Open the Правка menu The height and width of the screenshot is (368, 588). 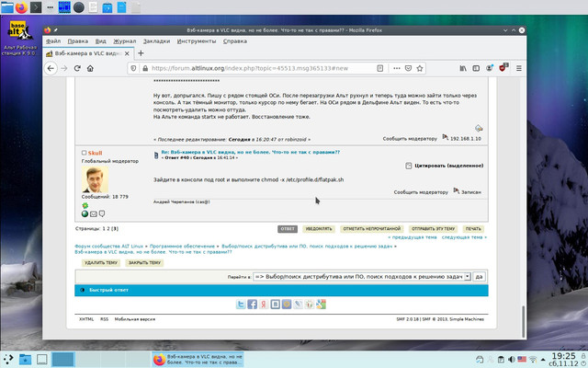pyautogui.click(x=77, y=41)
